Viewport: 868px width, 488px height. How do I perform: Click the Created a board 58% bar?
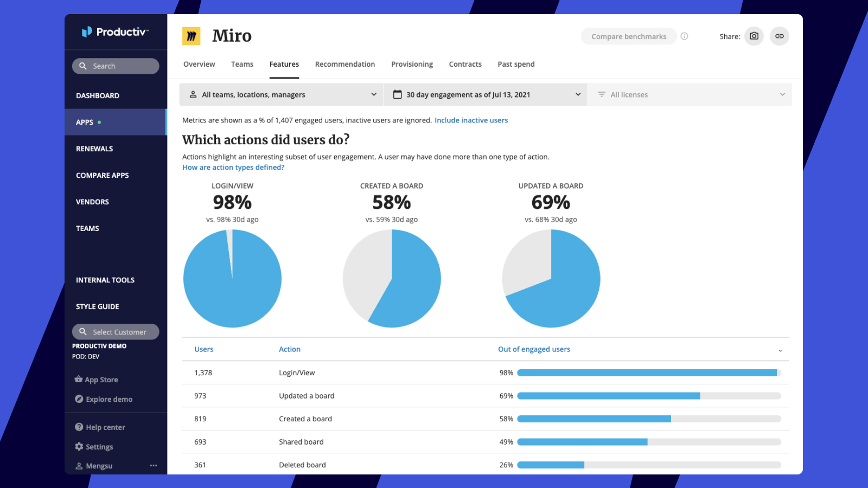point(649,419)
